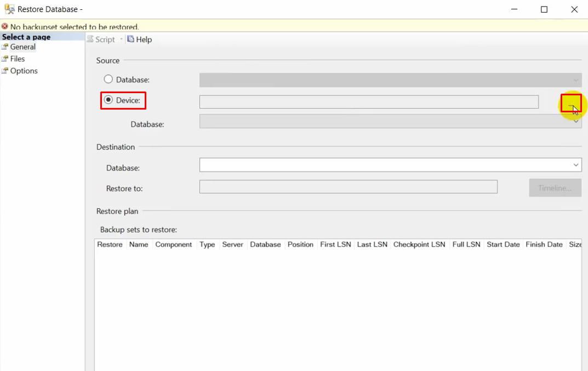Toggle the Restore checkbox column header

coord(109,244)
